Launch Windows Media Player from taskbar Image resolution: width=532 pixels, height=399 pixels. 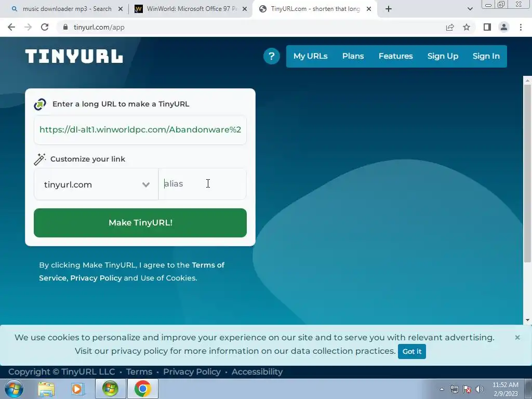tap(77, 389)
